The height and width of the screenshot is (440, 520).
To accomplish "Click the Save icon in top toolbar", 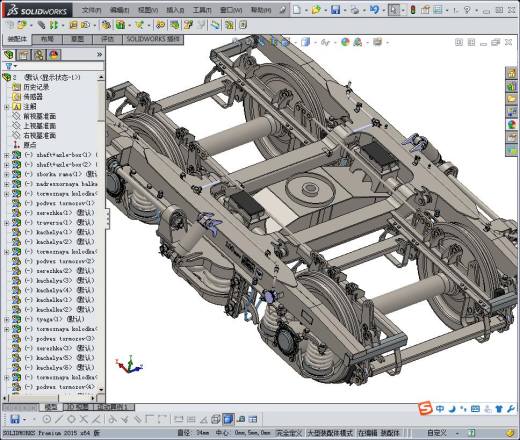I will (x=335, y=10).
